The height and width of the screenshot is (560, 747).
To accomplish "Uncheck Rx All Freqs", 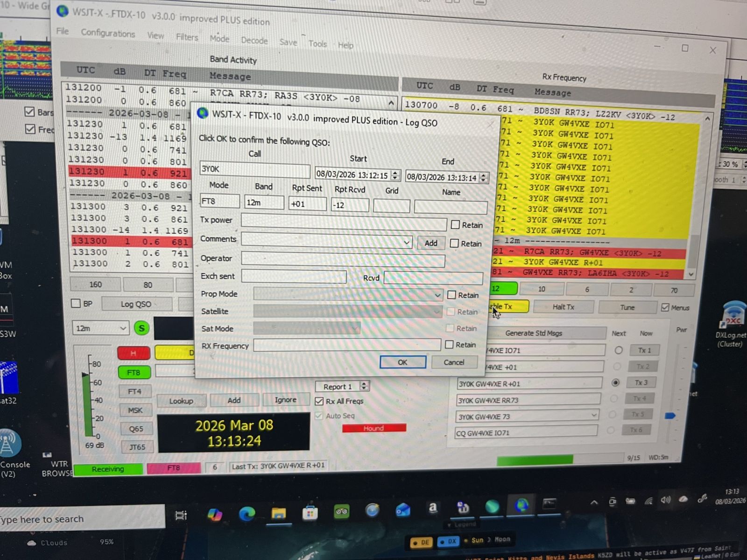I will coord(320,401).
